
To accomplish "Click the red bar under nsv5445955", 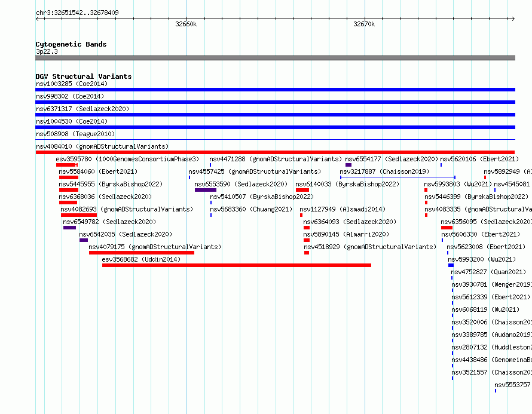I will coord(69,190).
